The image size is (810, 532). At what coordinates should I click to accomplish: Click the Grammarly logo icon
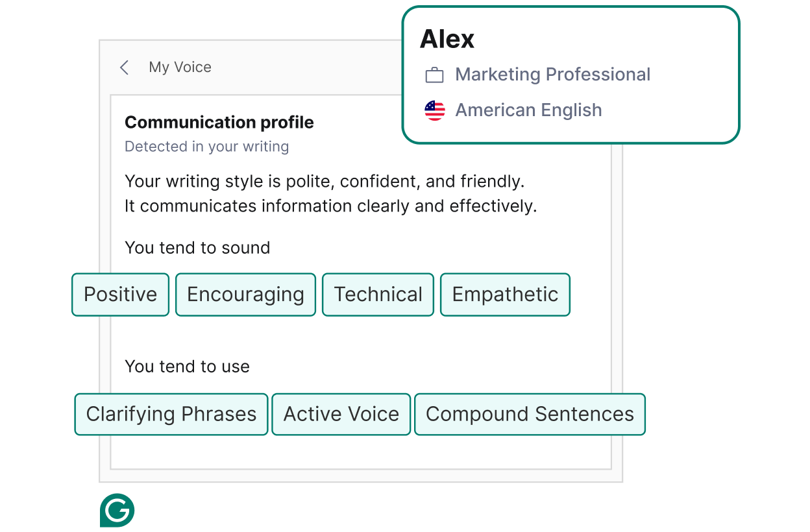pos(117,511)
